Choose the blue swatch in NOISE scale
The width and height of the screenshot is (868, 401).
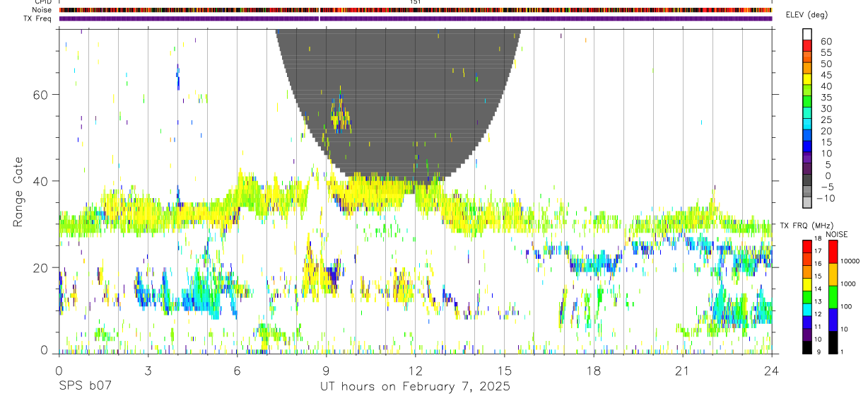click(833, 319)
